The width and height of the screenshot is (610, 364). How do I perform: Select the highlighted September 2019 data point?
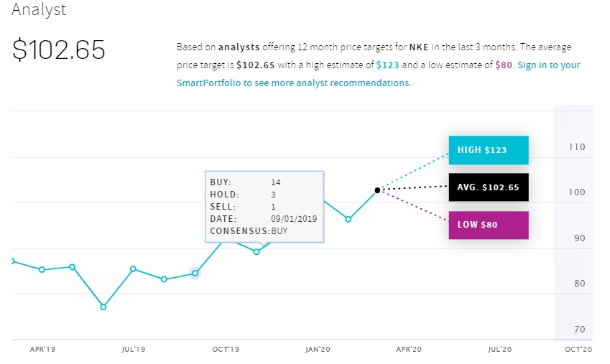pyautogui.click(x=195, y=273)
